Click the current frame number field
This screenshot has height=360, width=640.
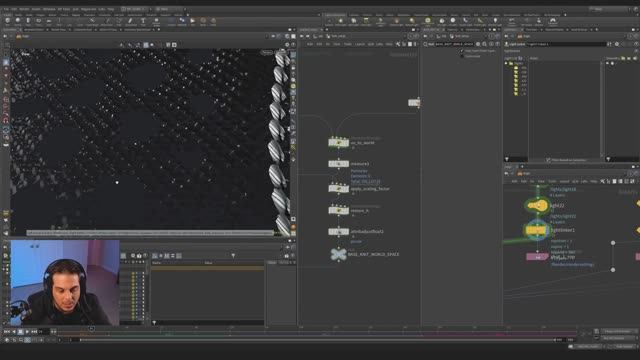click(x=44, y=332)
